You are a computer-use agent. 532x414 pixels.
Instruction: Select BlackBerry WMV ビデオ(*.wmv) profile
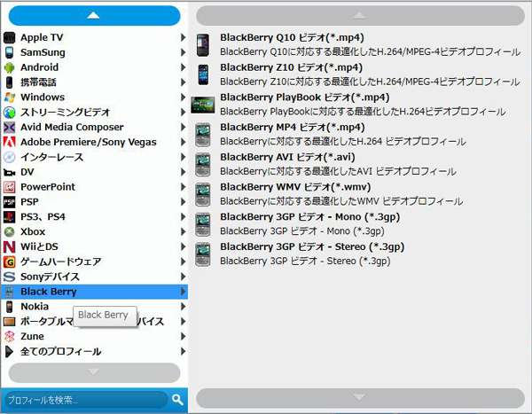click(294, 187)
